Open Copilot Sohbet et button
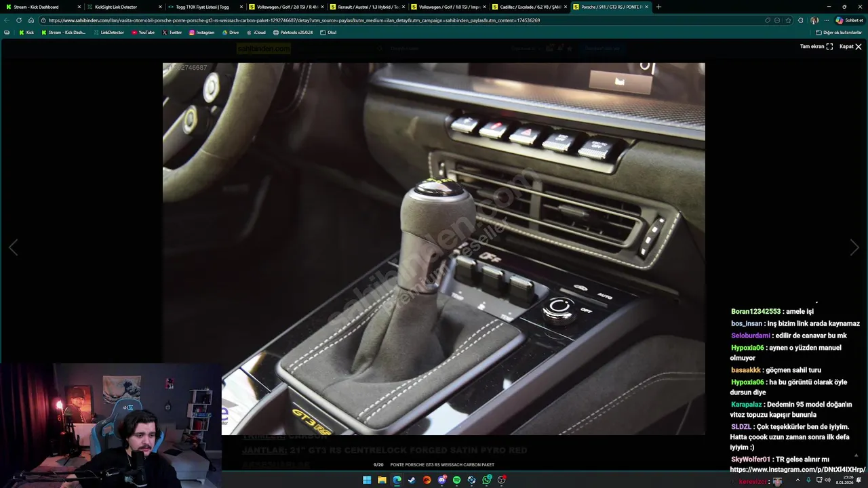Screen dimensions: 868x488 coord(849,20)
